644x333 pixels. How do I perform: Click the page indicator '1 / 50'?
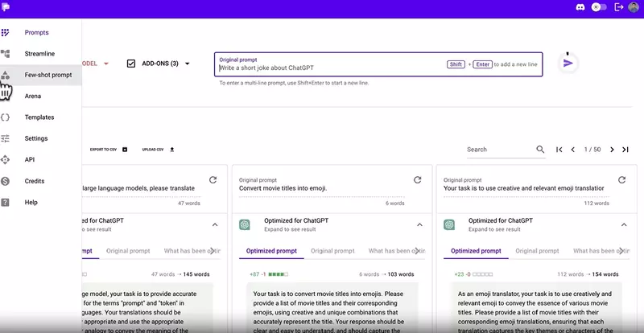[592, 150]
